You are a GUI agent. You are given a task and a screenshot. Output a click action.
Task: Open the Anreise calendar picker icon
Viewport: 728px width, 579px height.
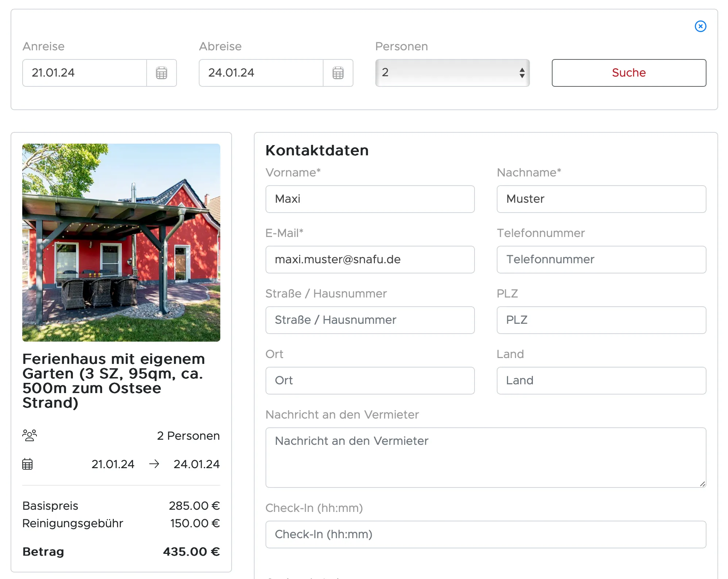click(x=162, y=73)
